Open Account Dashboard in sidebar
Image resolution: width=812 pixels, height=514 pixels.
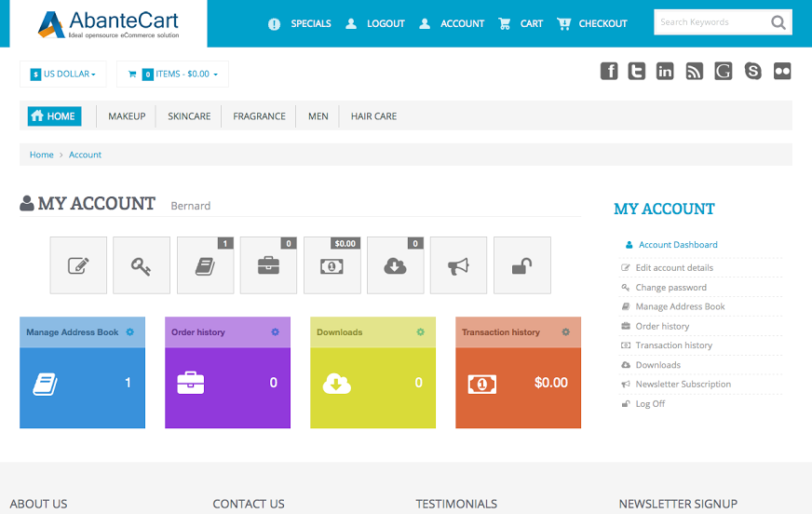pyautogui.click(x=678, y=245)
